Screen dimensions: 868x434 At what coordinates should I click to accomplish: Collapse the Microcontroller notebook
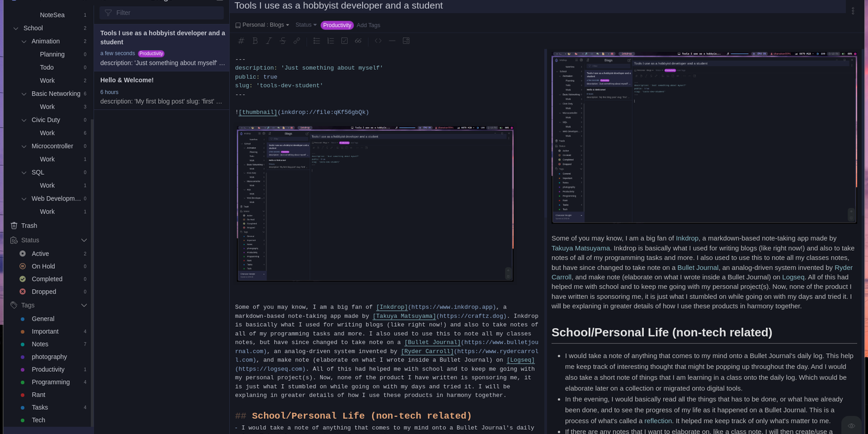24,146
